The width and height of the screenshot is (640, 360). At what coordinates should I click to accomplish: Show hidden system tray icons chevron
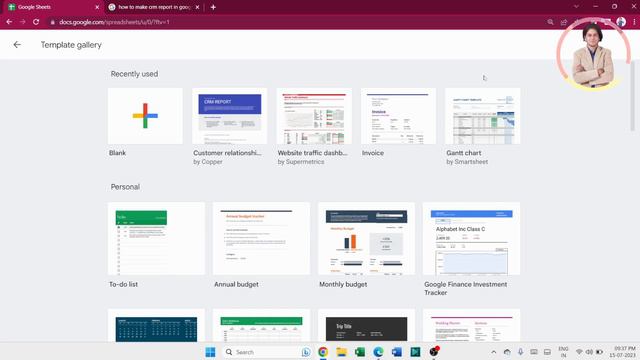pyautogui.click(x=493, y=352)
